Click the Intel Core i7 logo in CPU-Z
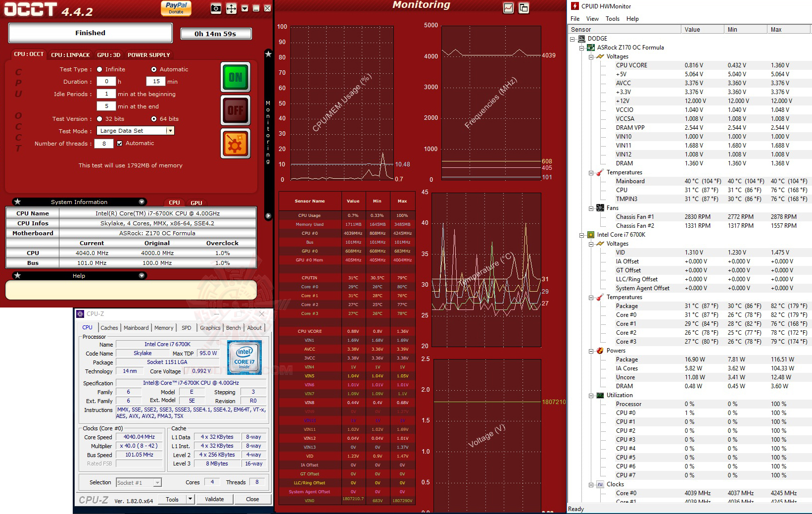 [x=244, y=358]
